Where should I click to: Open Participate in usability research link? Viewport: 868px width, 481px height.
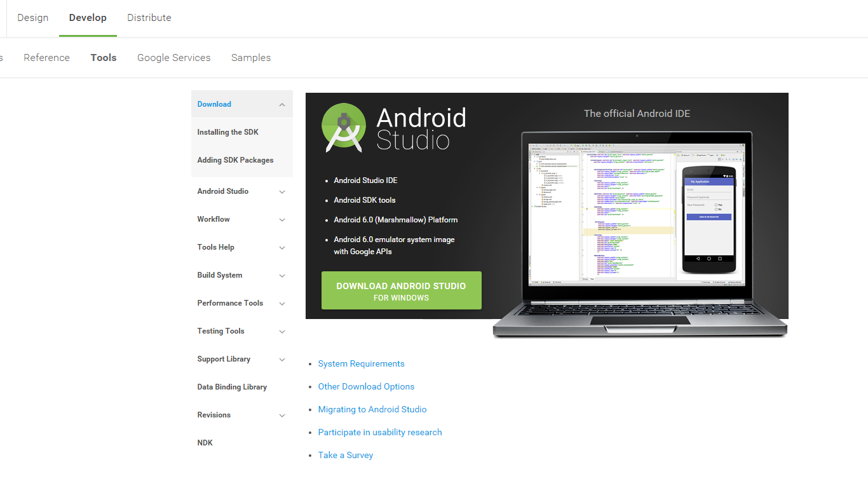coord(380,433)
